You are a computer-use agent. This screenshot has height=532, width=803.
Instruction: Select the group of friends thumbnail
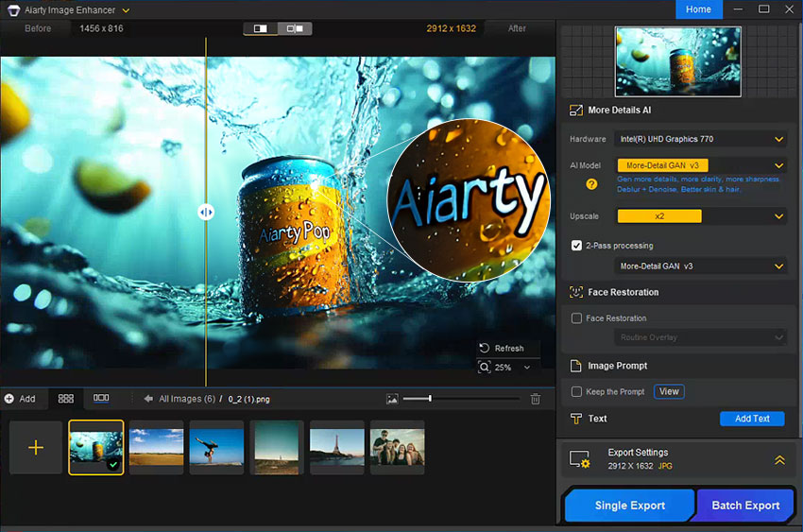tap(398, 448)
